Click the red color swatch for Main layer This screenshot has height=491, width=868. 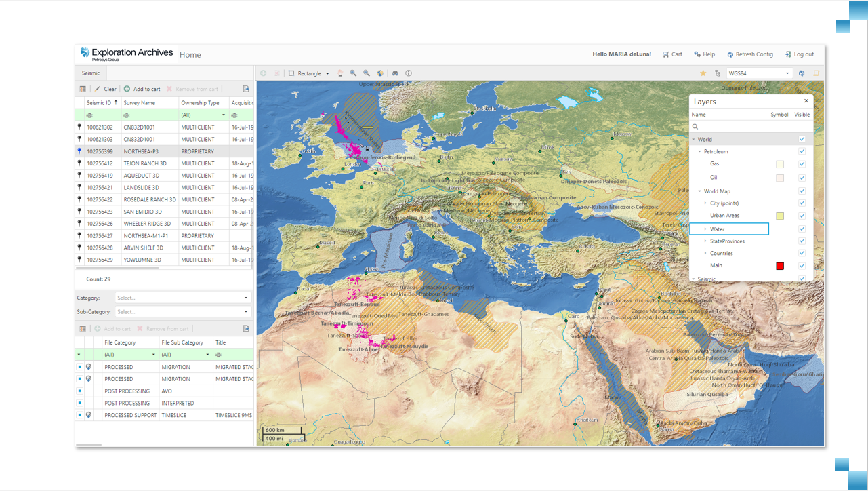click(x=780, y=266)
